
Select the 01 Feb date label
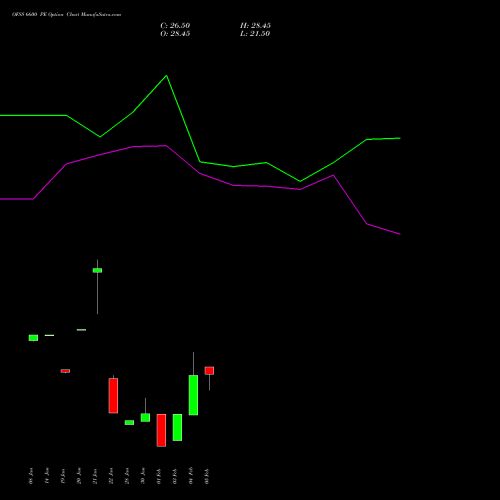(x=159, y=476)
